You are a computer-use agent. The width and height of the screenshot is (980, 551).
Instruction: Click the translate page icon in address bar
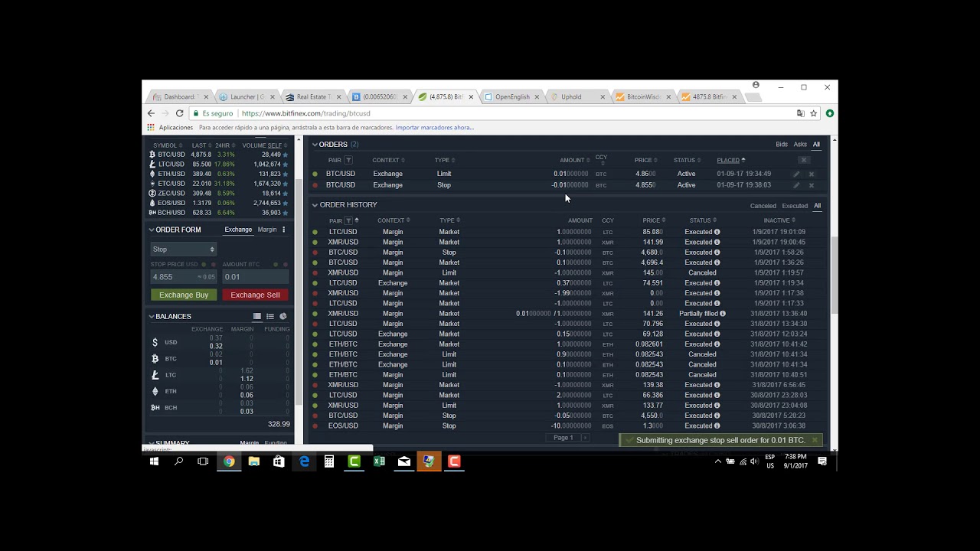point(800,113)
